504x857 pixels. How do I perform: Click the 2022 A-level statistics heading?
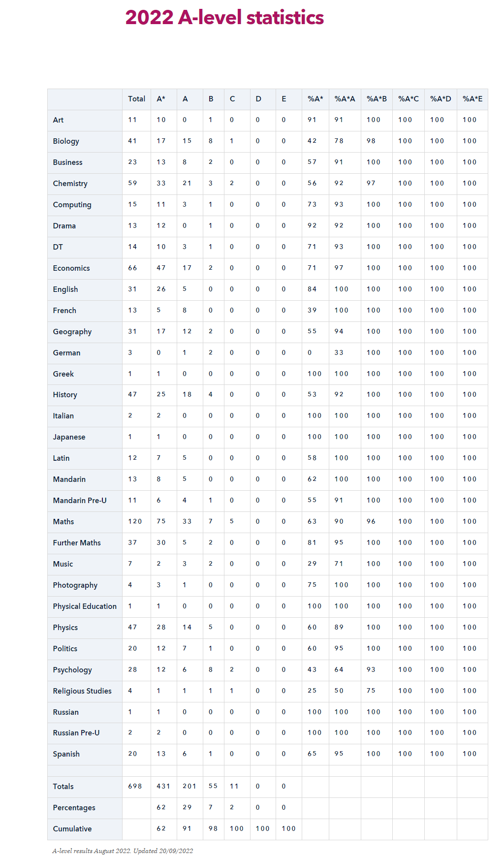click(x=224, y=18)
